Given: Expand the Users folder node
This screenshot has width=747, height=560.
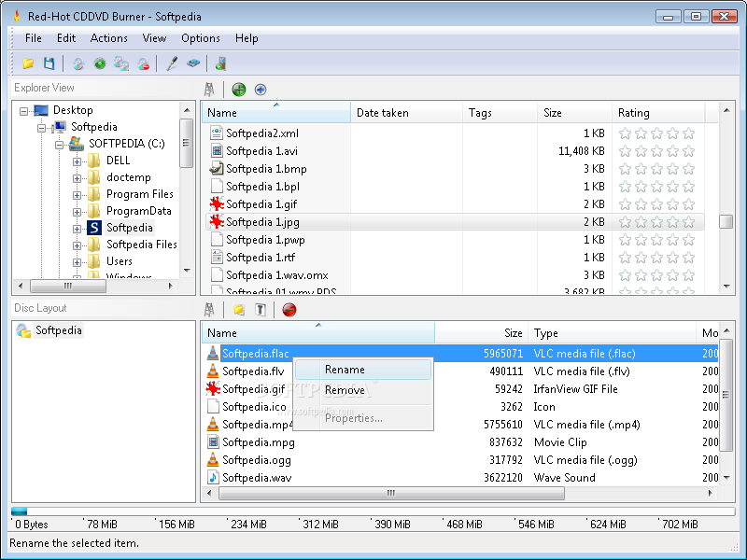Looking at the screenshot, I should point(77,262).
